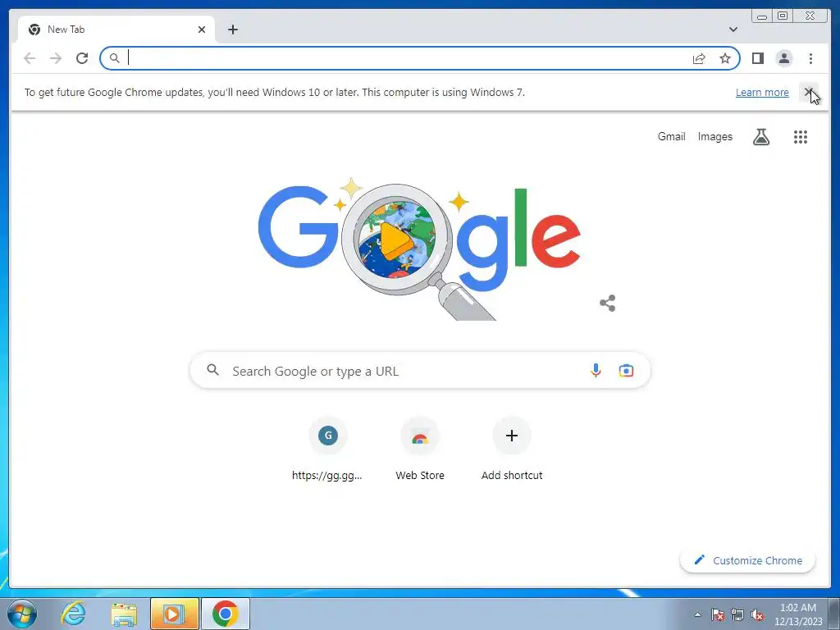Launch Internet Explorer from taskbar
This screenshot has height=630, width=840.
pyautogui.click(x=73, y=614)
